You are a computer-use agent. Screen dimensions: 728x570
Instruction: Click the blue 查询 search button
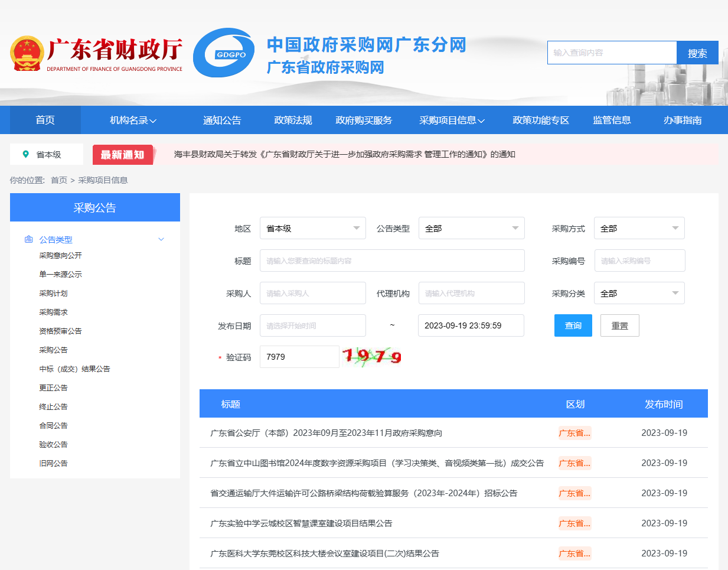[x=572, y=325]
